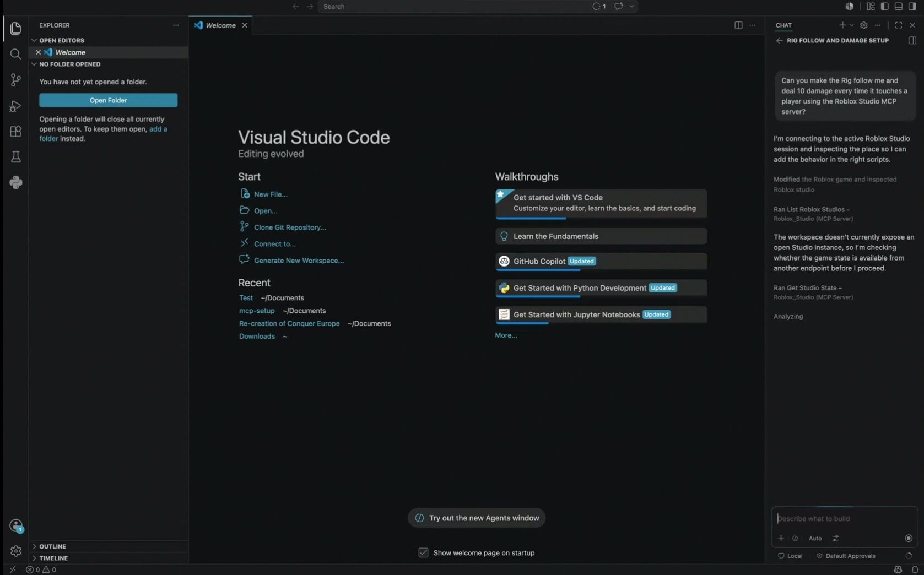The width and height of the screenshot is (924, 575).
Task: Open the Auto model picker
Action: [815, 538]
